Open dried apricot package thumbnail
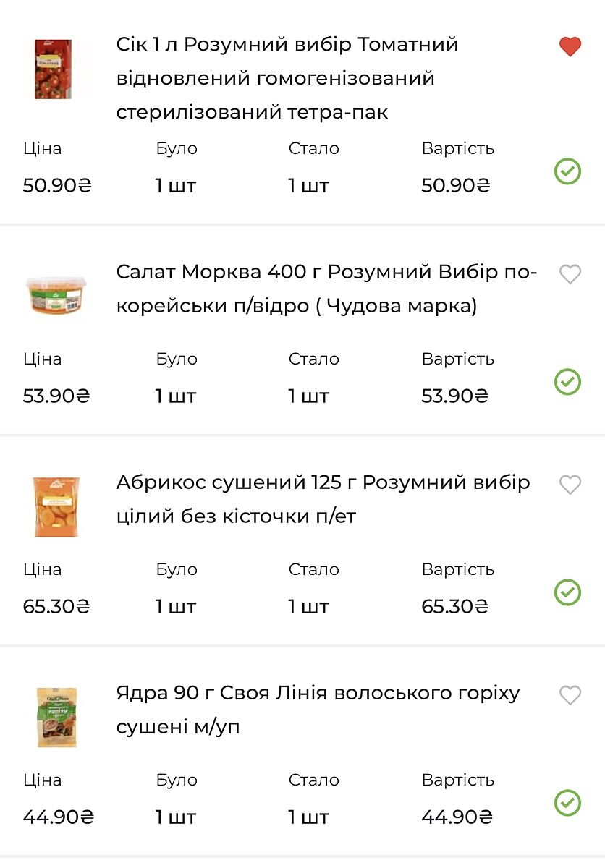The height and width of the screenshot is (868, 605). click(56, 506)
